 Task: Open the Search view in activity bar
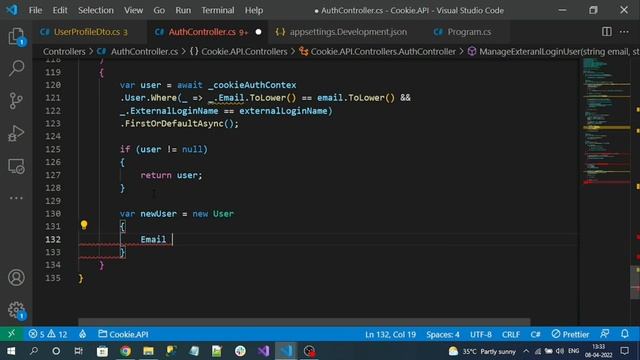coord(16,68)
